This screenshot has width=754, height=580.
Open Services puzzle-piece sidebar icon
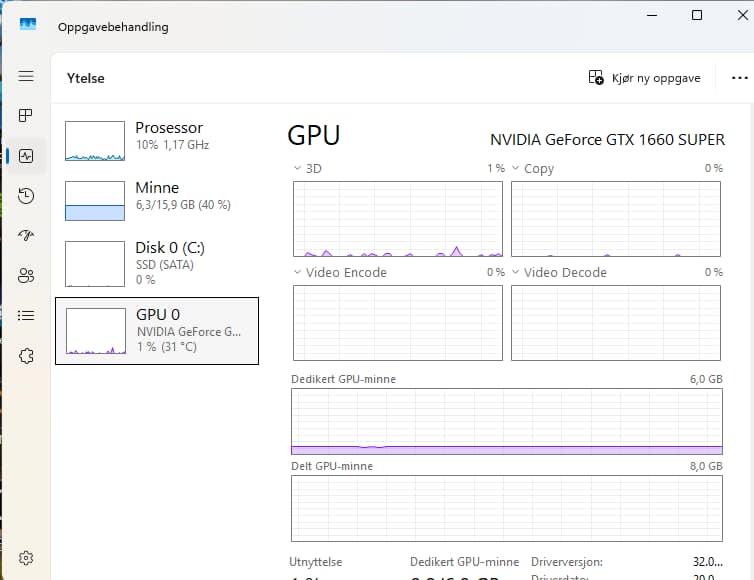(x=26, y=356)
